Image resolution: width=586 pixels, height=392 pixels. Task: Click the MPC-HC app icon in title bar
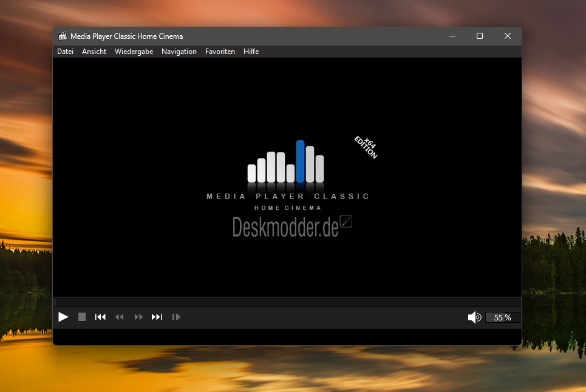pyautogui.click(x=63, y=36)
